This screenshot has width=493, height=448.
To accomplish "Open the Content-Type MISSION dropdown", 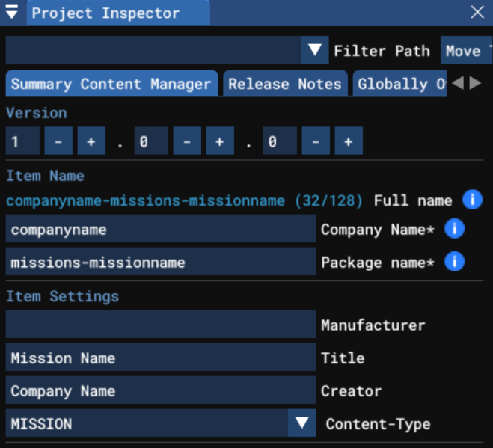I will 301,423.
